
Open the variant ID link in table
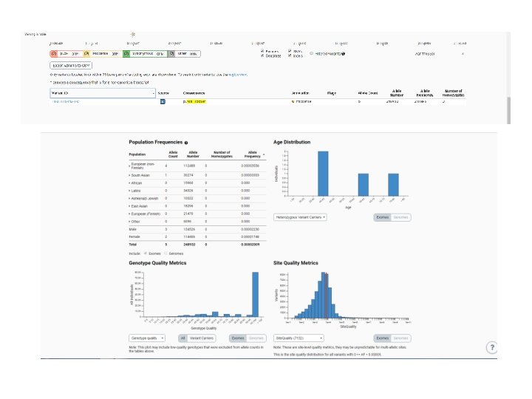click(66, 101)
